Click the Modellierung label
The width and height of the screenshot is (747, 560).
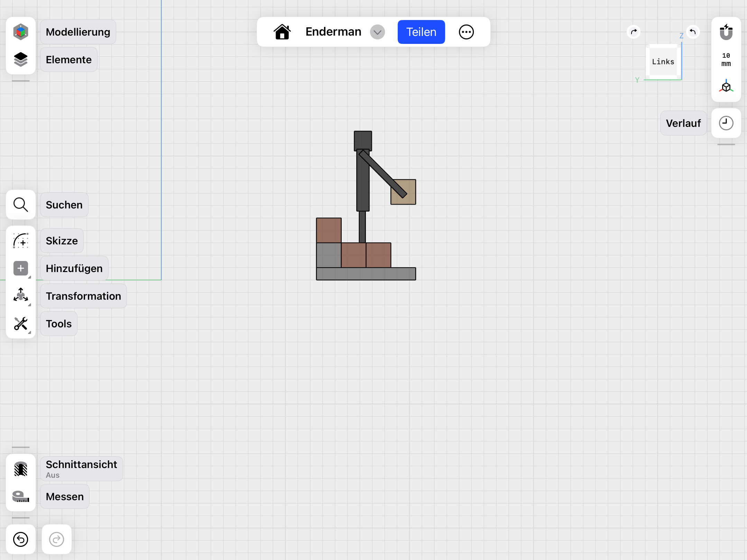(78, 32)
